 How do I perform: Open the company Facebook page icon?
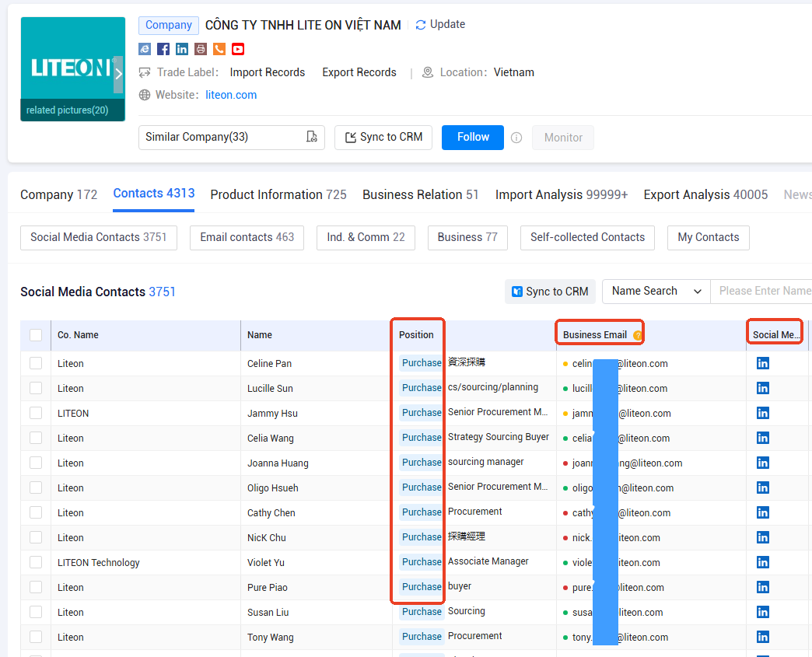click(x=163, y=49)
